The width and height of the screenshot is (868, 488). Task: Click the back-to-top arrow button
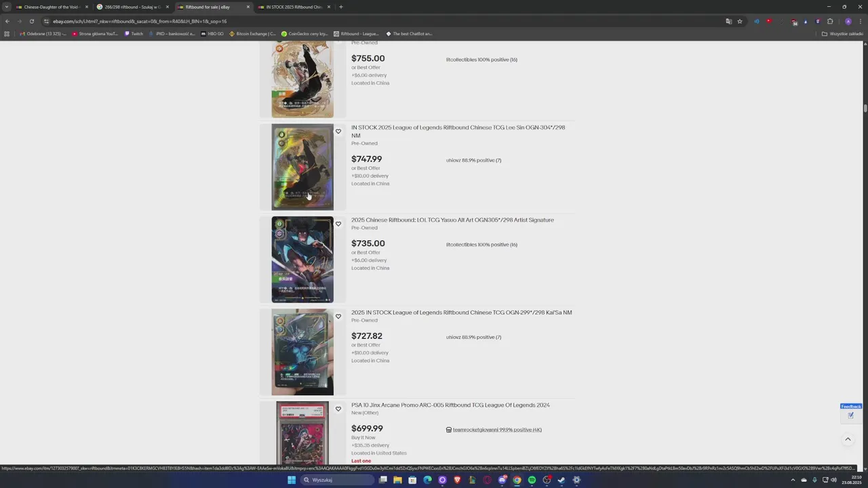click(x=848, y=439)
